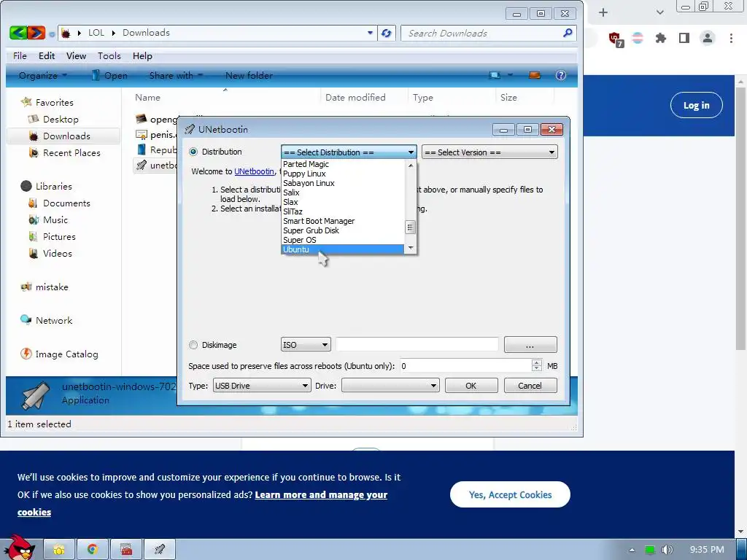Click the distribution list scrollbar thumb
The image size is (747, 560).
410,227
